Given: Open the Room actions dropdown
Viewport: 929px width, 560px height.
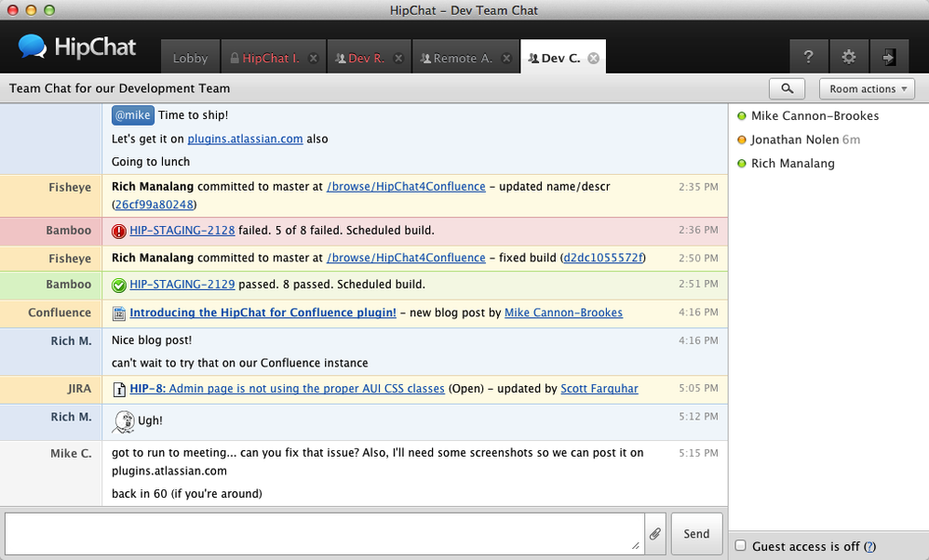Looking at the screenshot, I should [x=867, y=88].
